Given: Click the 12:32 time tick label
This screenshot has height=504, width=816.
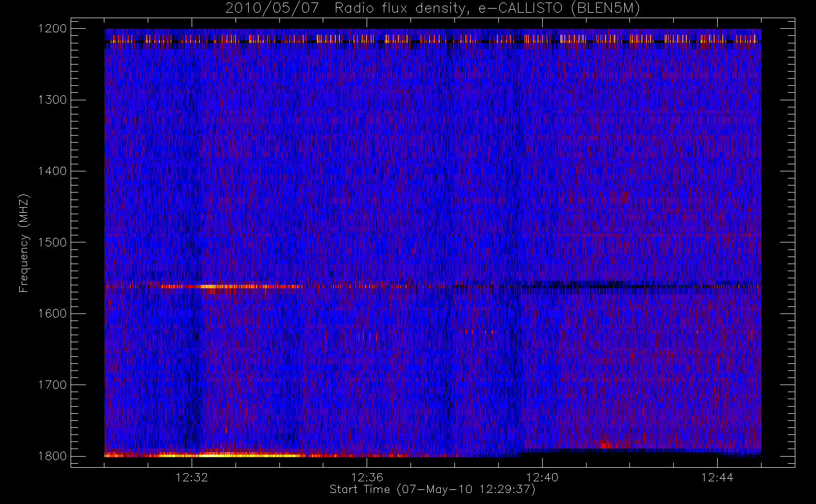Looking at the screenshot, I should [192, 477].
